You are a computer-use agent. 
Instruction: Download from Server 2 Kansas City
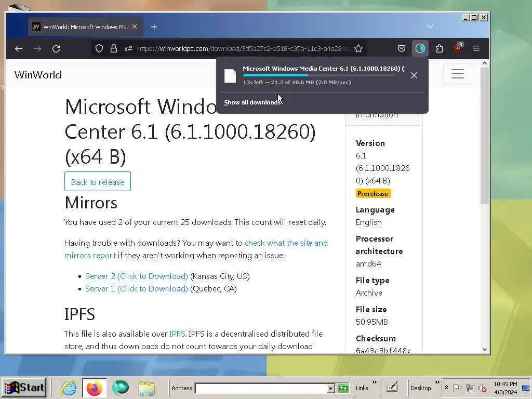tap(137, 276)
